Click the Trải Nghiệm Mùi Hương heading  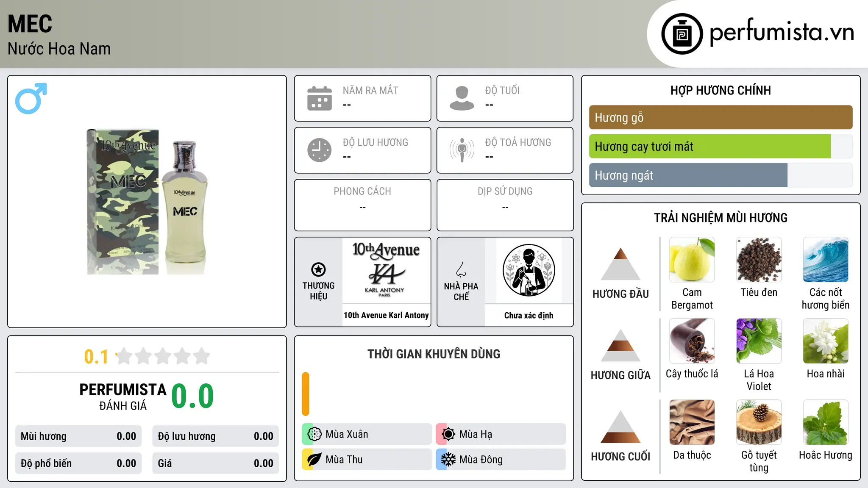pos(721,218)
